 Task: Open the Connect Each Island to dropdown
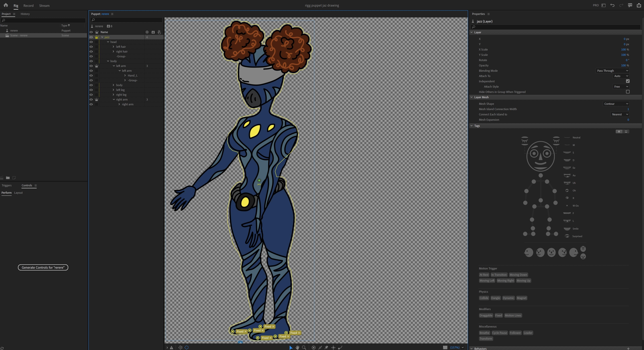tap(620, 114)
